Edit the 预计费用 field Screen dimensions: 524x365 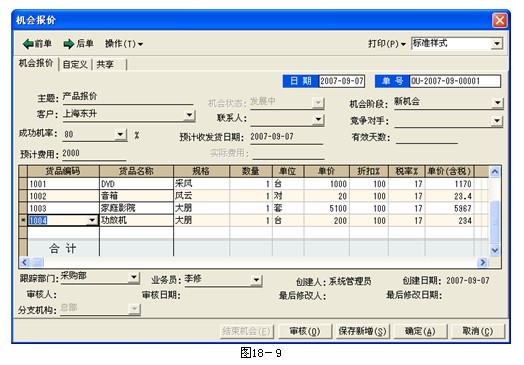[94, 153]
